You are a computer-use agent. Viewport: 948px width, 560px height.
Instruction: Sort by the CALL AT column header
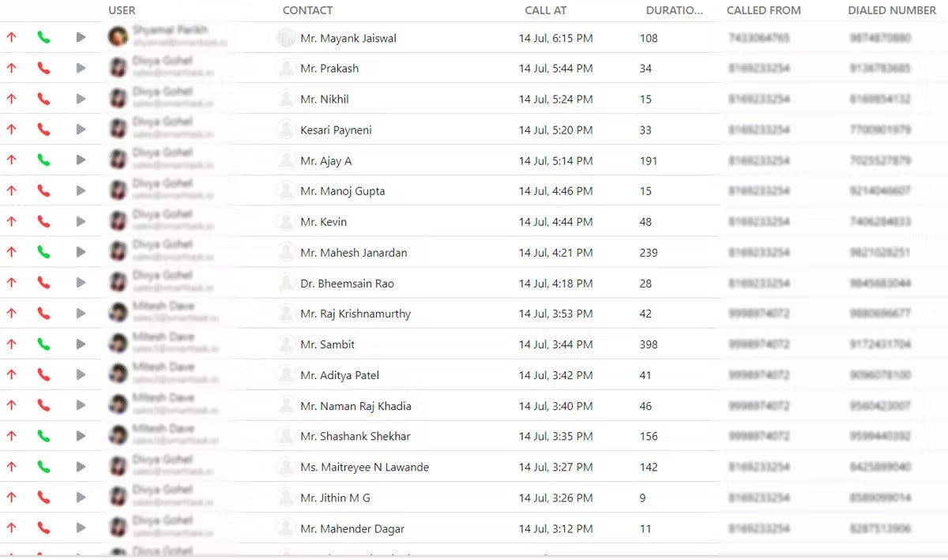(545, 10)
